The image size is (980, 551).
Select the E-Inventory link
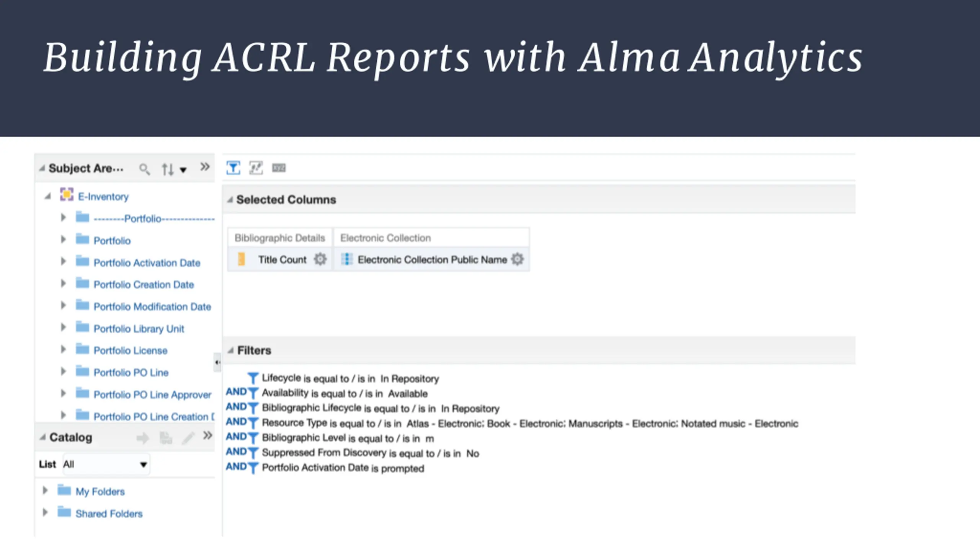coord(103,197)
